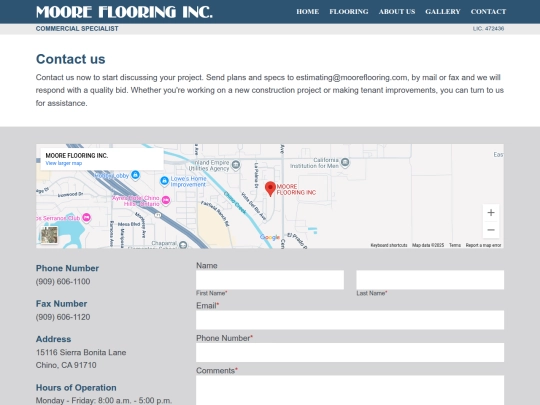Screen dimensions: 540x405
Task: Click the Hobby Lobby map marker
Action: [135, 175]
